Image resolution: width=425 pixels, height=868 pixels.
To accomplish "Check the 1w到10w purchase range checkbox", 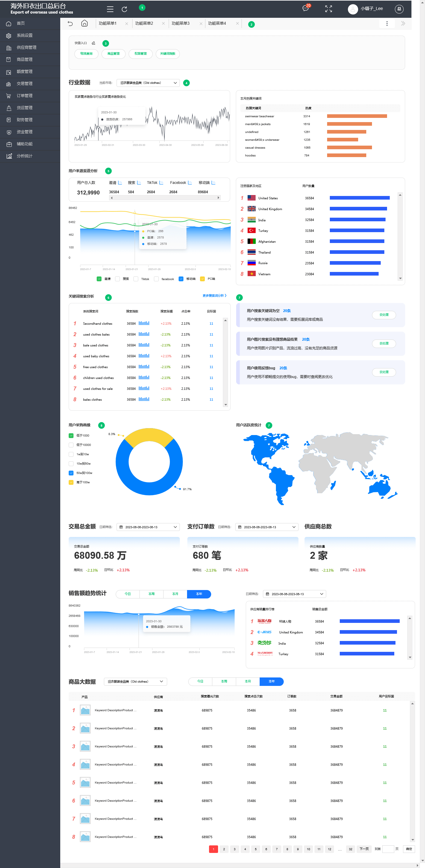I will [71, 454].
